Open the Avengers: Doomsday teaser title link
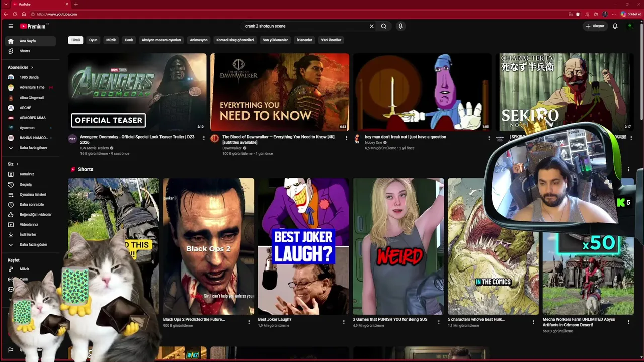This screenshot has width=644, height=362. pos(137,139)
